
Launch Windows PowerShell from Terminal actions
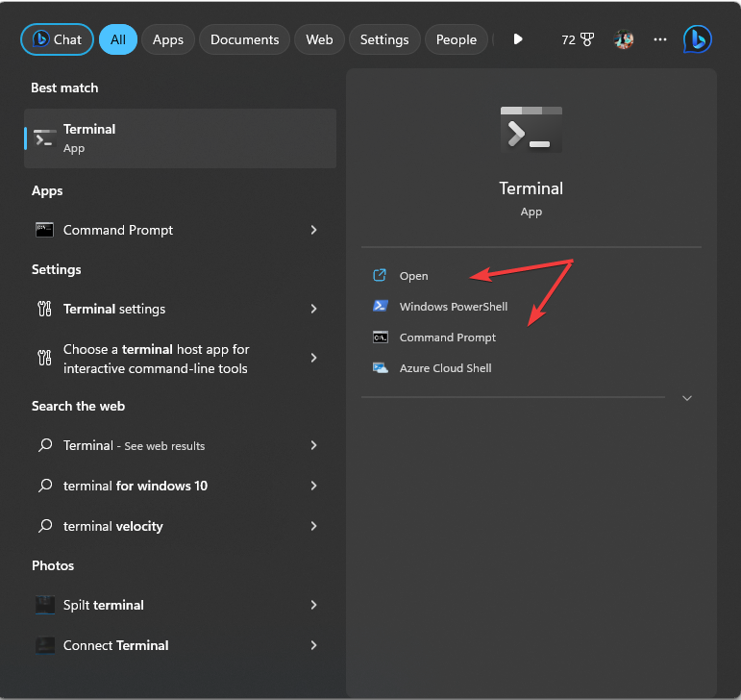point(453,307)
